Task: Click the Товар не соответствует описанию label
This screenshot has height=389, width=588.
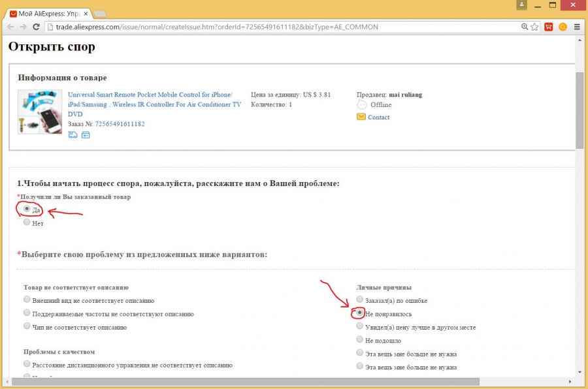Action: point(76,288)
